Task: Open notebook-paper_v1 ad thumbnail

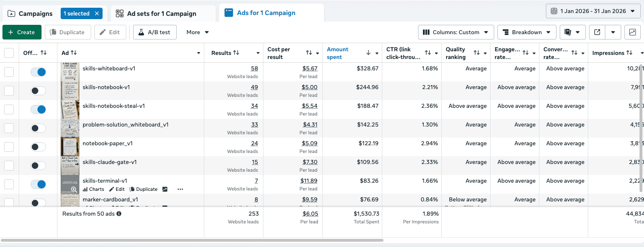Action: point(70,147)
